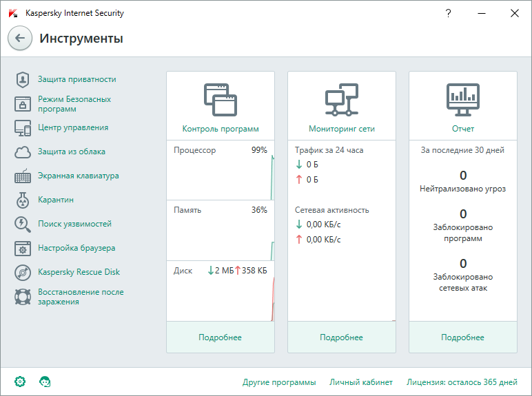The height and width of the screenshot is (396, 532).
Task: Click the Мониторинг сети network icon
Action: click(342, 100)
